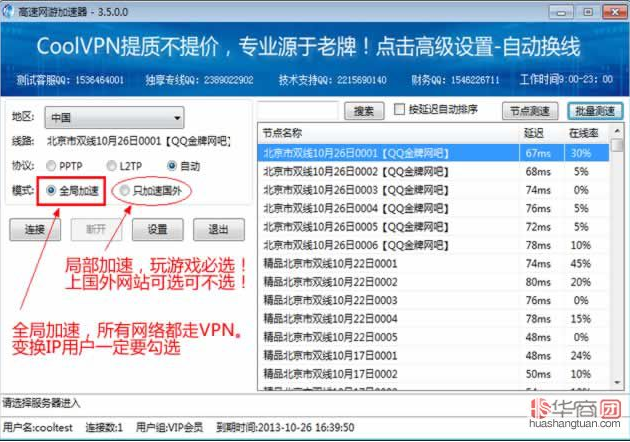Click the CoolVPN banner advertisement text

pos(308,46)
